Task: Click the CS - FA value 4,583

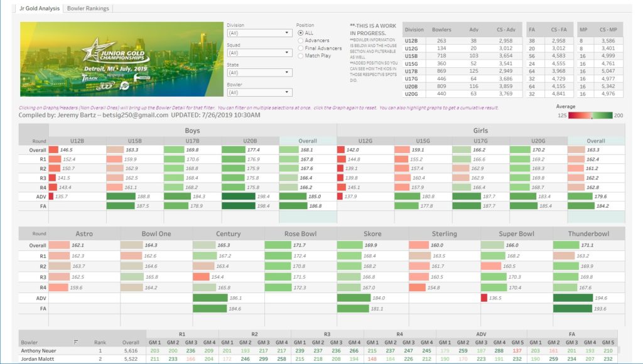Action: tap(558, 56)
